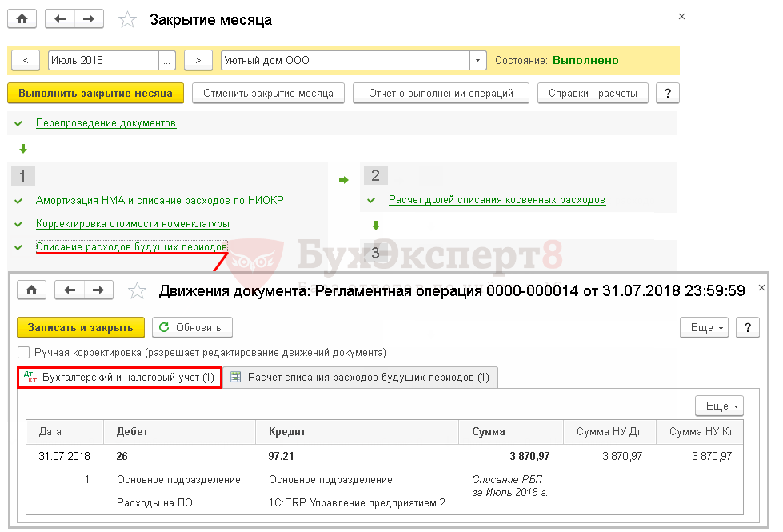Screen dimensions: 783x532
Task: Click Записать и закрыть button
Action: click(x=81, y=328)
